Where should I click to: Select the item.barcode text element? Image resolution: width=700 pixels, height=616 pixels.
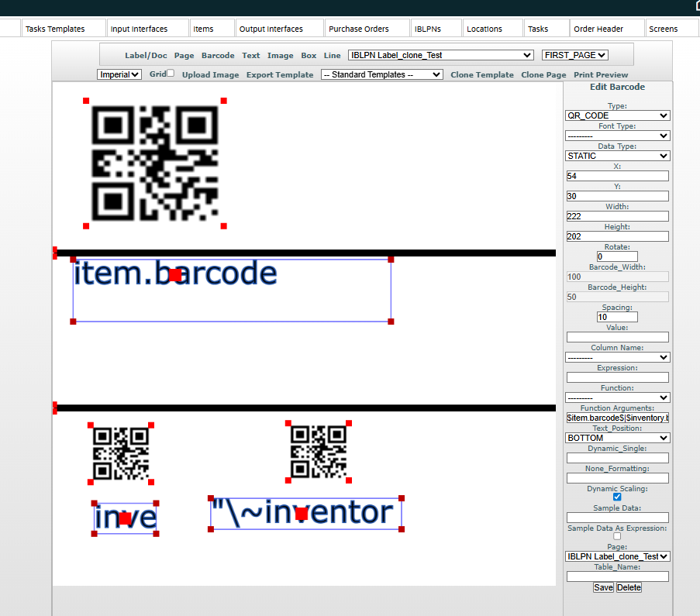tap(232, 290)
